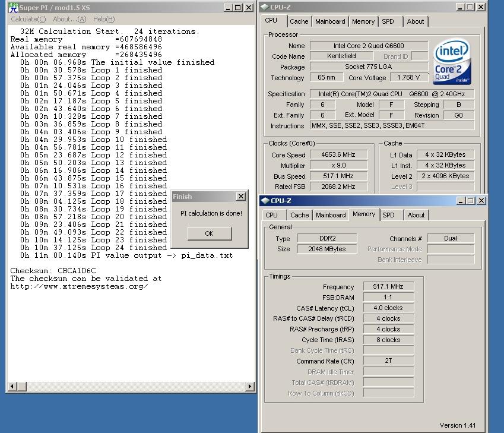The width and height of the screenshot is (504, 433).
Task: Click the Core Speed value 4653.6 MHz
Action: click(x=338, y=154)
